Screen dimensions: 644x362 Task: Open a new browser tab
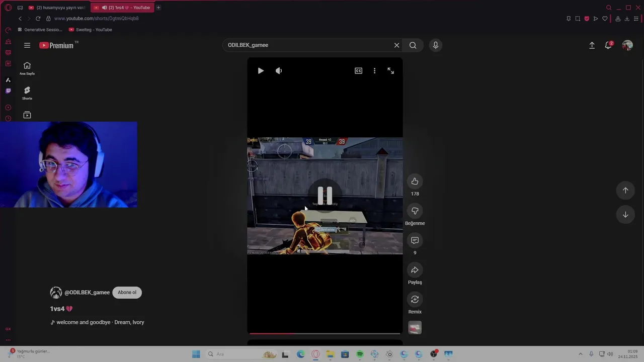(x=158, y=8)
